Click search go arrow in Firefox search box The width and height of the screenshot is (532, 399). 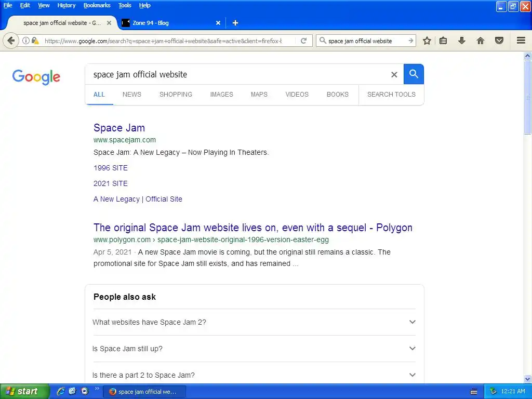[x=410, y=41]
